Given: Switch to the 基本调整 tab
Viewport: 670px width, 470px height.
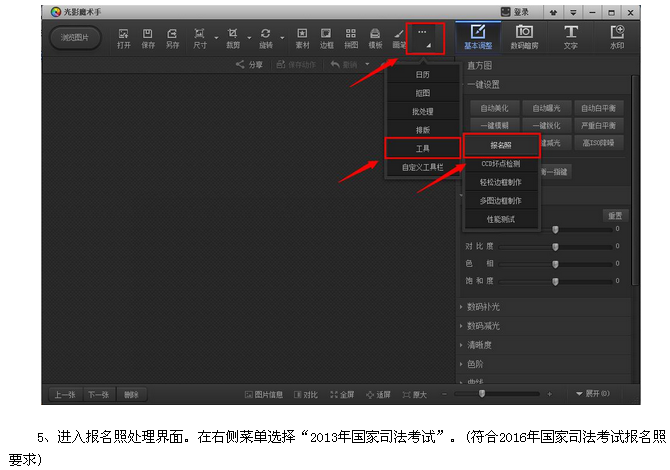Looking at the screenshot, I should [x=478, y=36].
